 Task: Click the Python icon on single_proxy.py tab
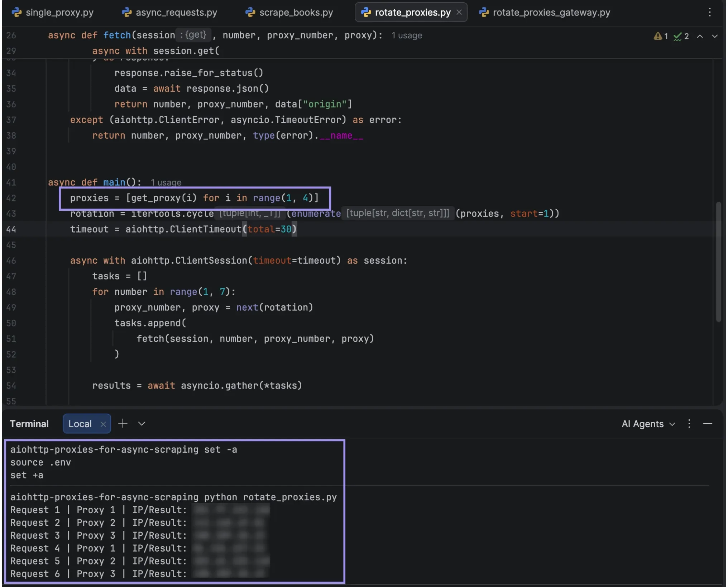point(16,13)
